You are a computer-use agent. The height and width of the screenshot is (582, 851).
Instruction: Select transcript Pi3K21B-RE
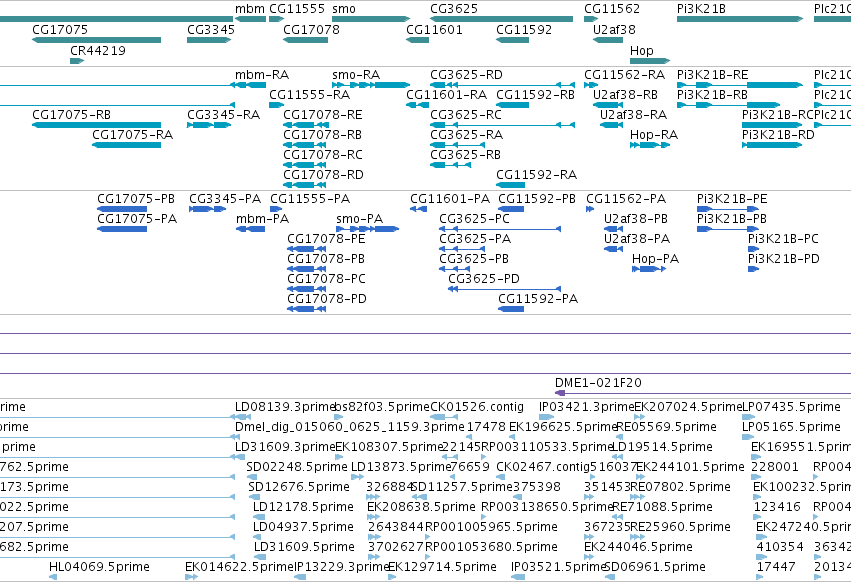click(740, 85)
